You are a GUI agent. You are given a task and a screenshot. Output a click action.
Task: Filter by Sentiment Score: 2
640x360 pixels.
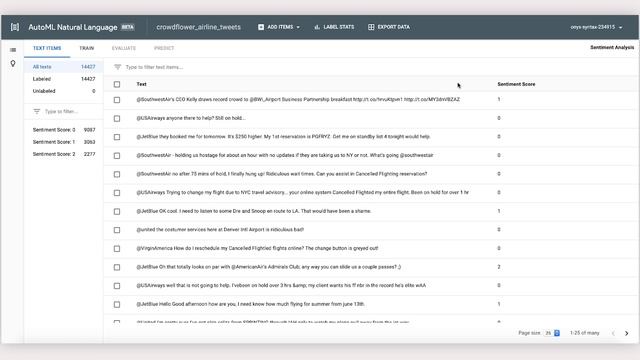coord(64,154)
